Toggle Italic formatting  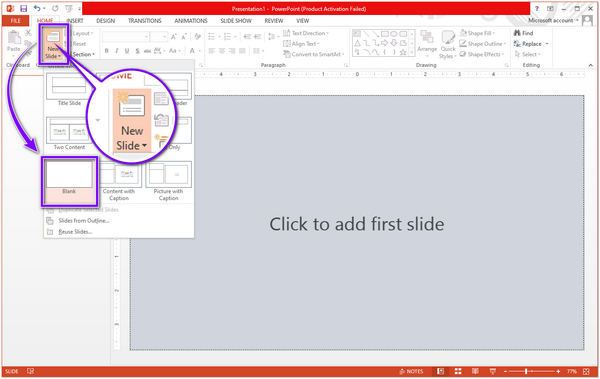[x=117, y=51]
